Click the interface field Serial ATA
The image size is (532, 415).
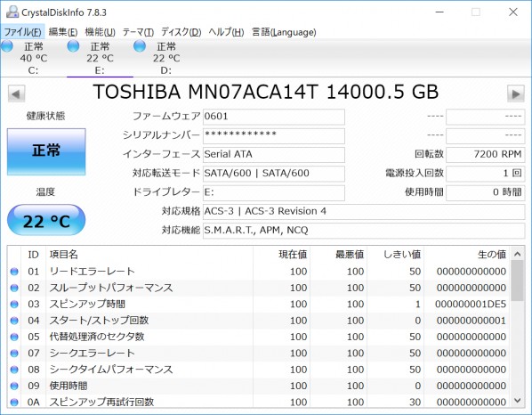274,155
